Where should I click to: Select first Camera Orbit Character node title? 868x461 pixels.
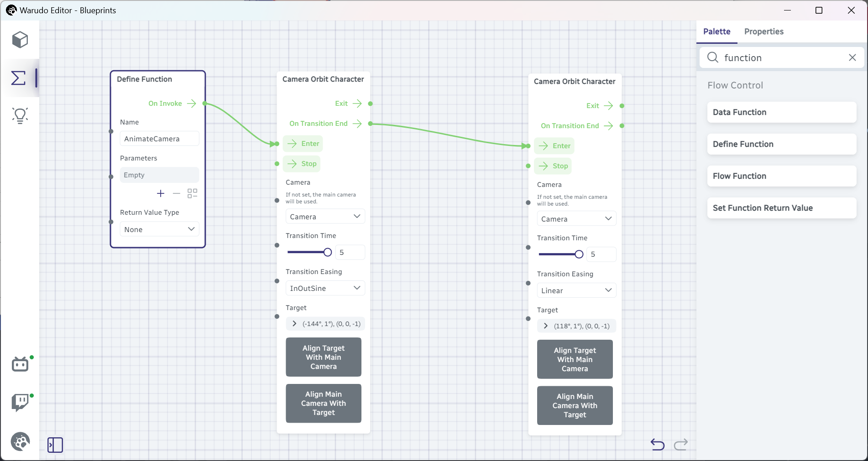[323, 79]
